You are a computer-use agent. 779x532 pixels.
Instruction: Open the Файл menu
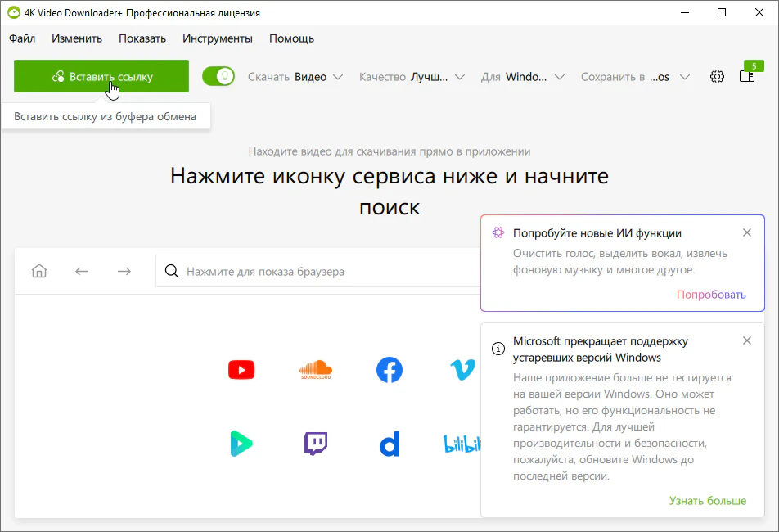coord(22,38)
